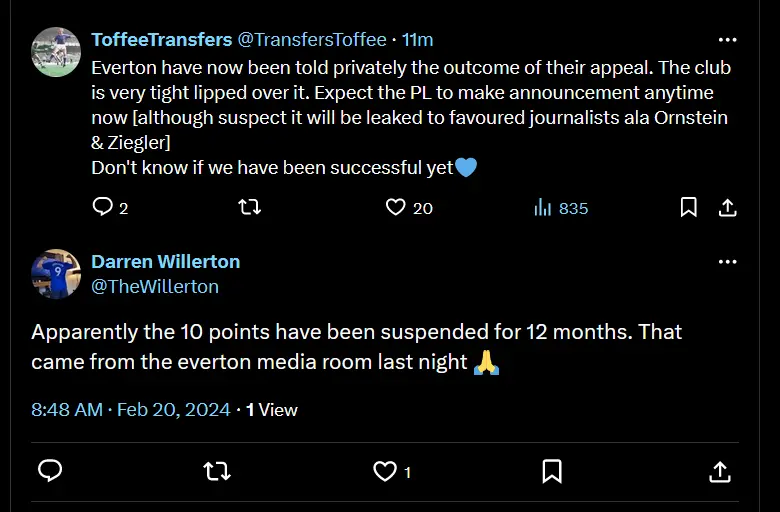The width and height of the screenshot is (780, 512).
Task: Open ToffeeTransfers profile avatar
Action: pyautogui.click(x=56, y=52)
